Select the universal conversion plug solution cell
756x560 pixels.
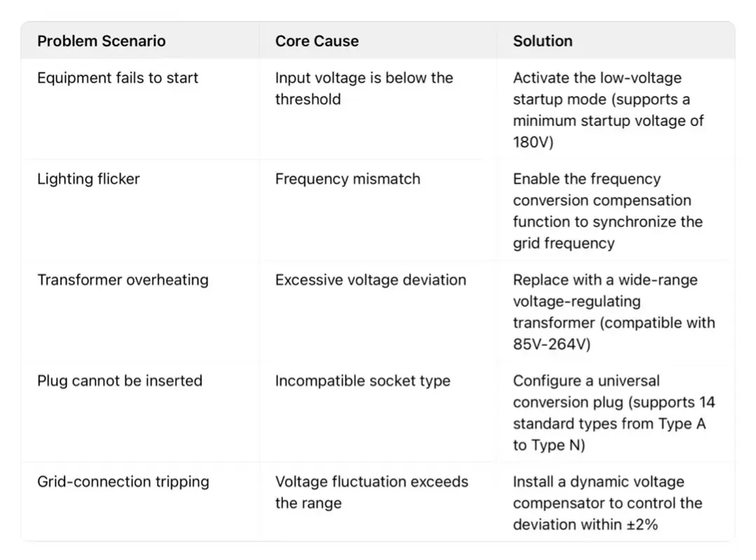point(613,412)
